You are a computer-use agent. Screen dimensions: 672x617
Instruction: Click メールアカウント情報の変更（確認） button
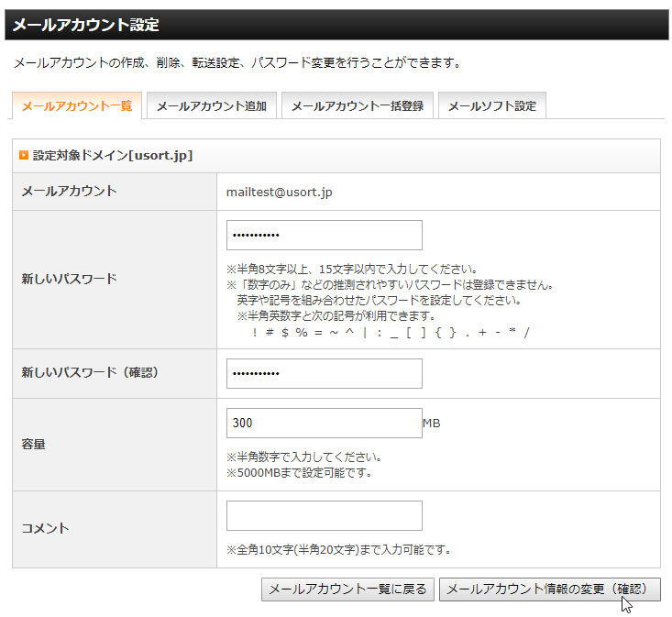click(549, 589)
